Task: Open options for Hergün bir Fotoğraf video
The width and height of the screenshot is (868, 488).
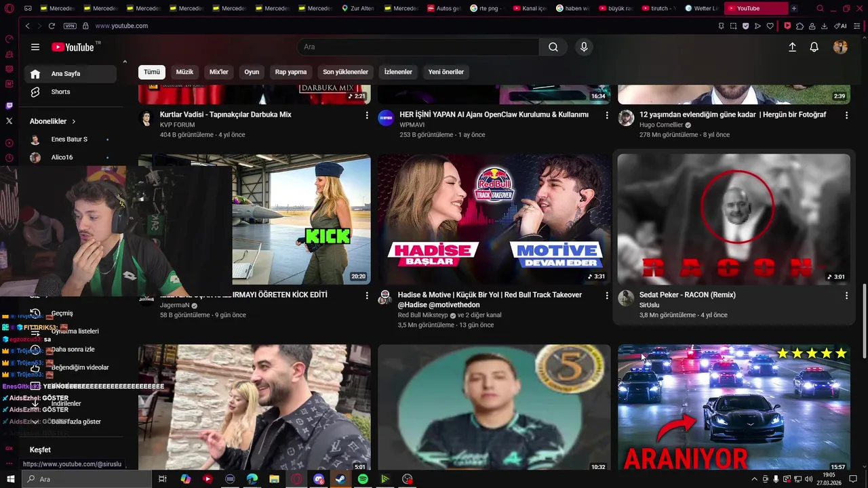Action: click(x=846, y=115)
